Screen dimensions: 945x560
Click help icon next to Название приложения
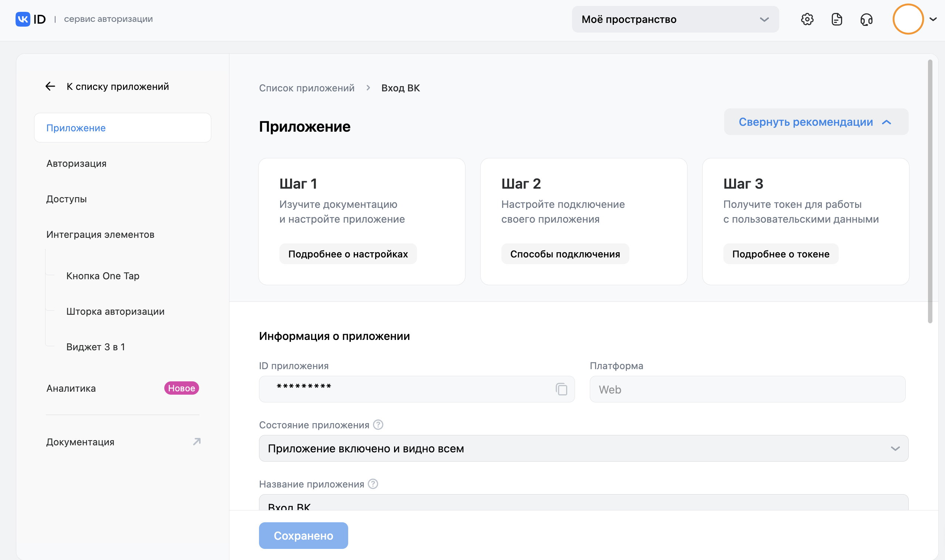click(x=373, y=484)
